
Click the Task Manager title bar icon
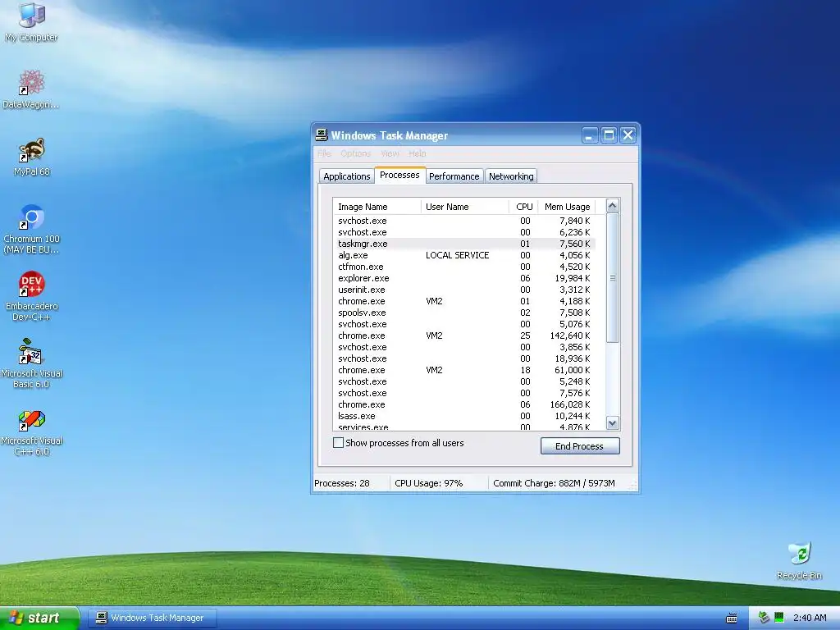click(322, 135)
